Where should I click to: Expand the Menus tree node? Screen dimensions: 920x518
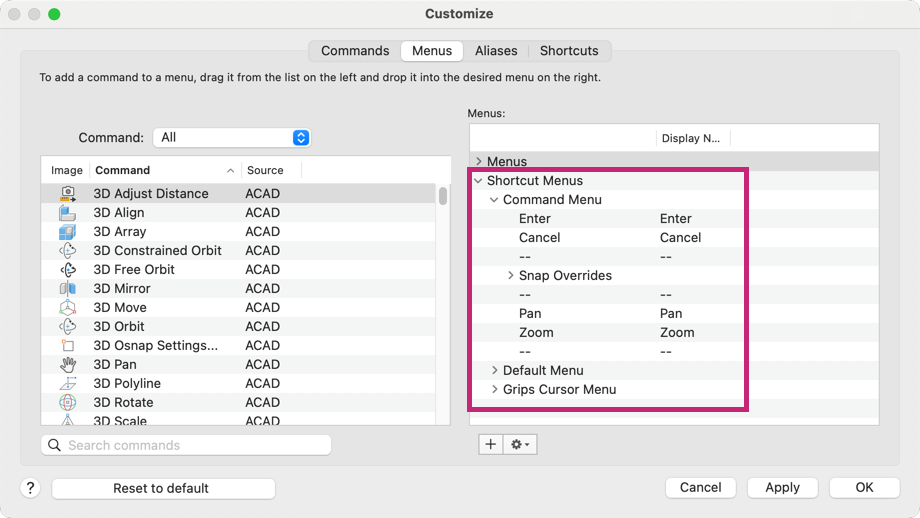(479, 162)
